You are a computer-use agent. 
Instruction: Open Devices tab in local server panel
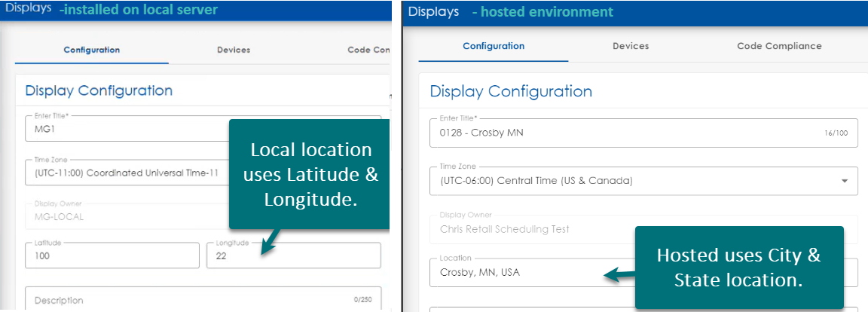[234, 50]
